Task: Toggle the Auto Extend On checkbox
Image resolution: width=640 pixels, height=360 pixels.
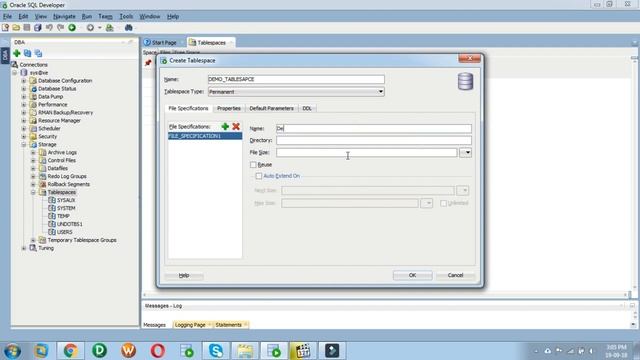Action: [259, 176]
